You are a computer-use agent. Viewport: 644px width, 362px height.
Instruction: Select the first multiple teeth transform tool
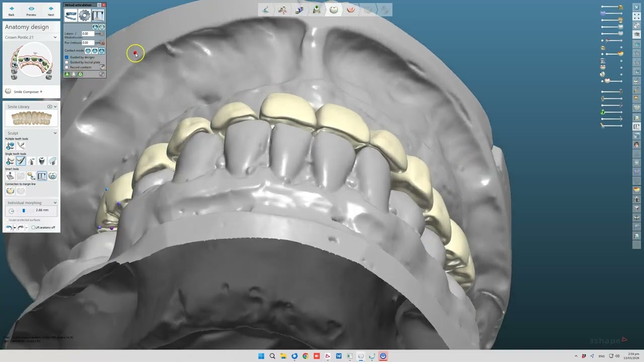click(10, 146)
